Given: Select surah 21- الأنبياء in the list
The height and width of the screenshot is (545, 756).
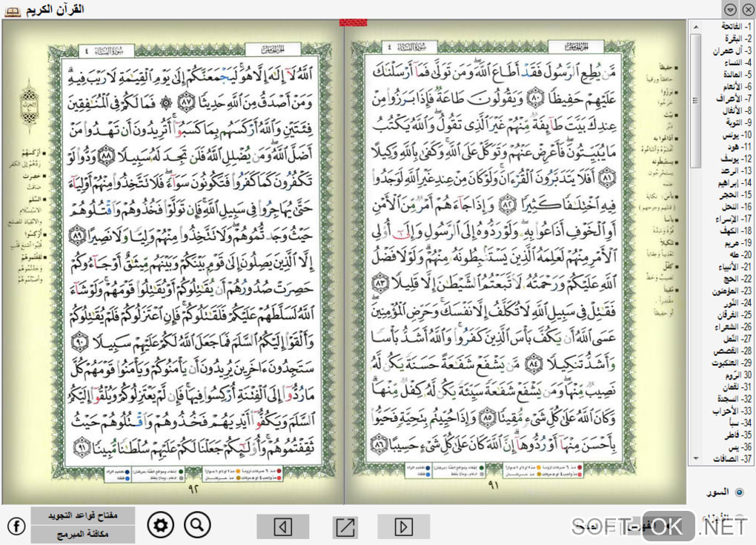Looking at the screenshot, I should (735, 267).
